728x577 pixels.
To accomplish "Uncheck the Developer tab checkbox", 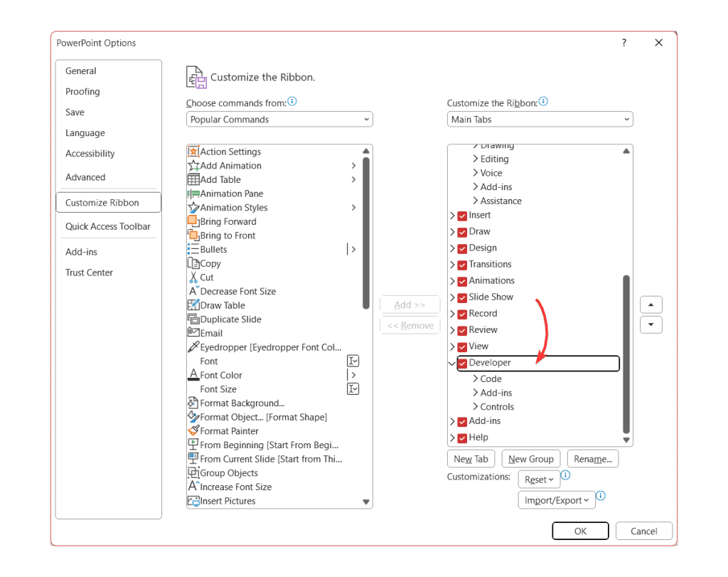I will pos(464,363).
